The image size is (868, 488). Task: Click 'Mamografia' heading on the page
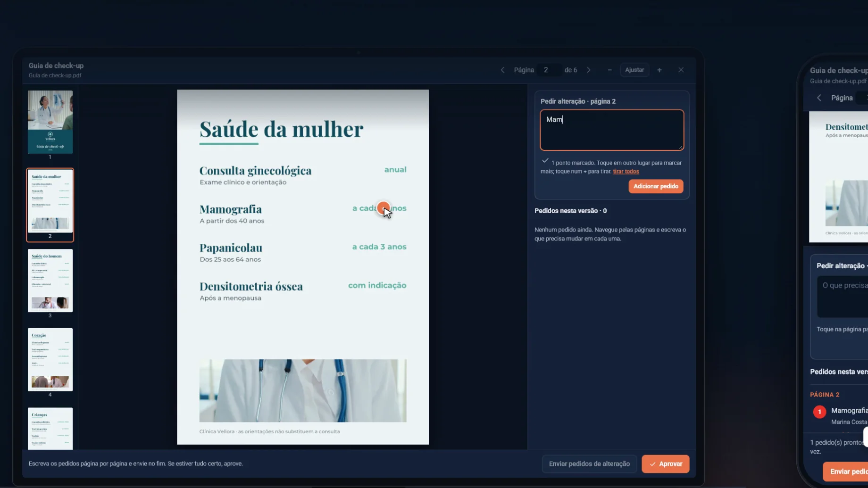[x=231, y=209]
